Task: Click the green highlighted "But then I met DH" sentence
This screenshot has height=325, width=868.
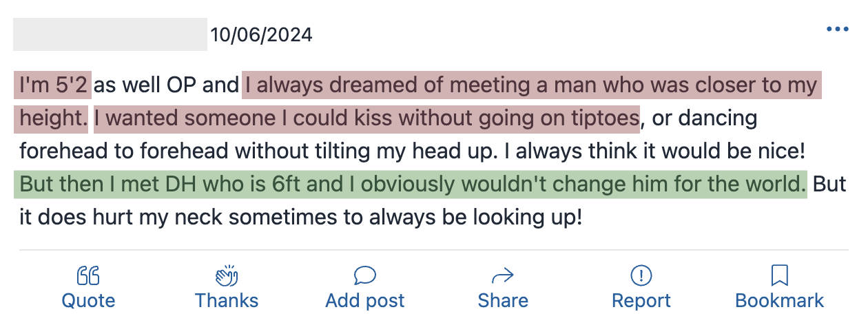Action: tap(410, 185)
